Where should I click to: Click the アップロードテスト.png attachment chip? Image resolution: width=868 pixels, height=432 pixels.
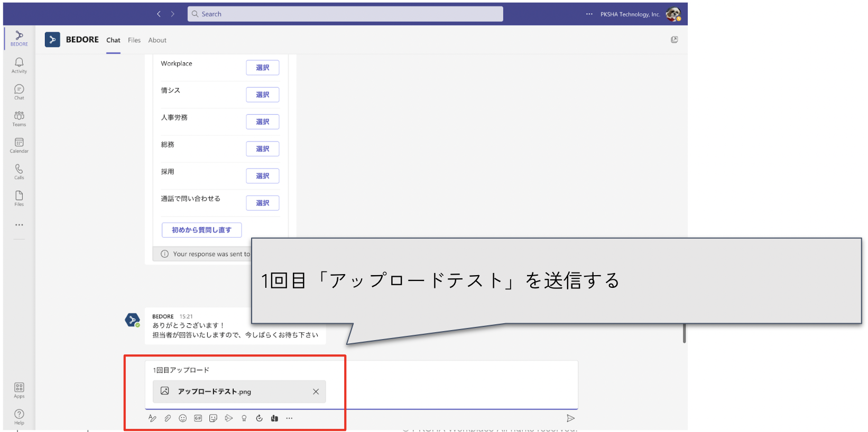coord(239,392)
